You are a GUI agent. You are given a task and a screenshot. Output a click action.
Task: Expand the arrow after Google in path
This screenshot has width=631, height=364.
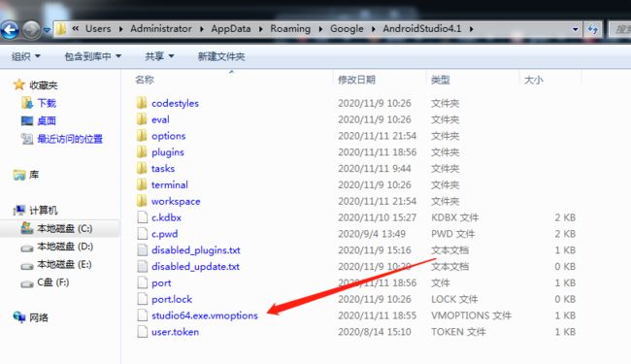point(374,29)
